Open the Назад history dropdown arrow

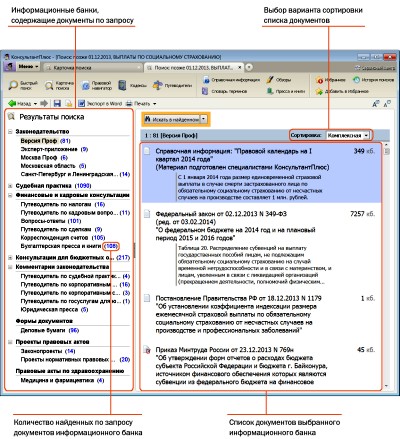(x=35, y=104)
